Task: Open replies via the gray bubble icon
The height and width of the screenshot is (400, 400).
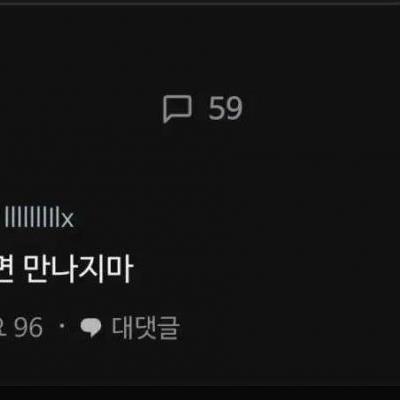Action: point(91,327)
